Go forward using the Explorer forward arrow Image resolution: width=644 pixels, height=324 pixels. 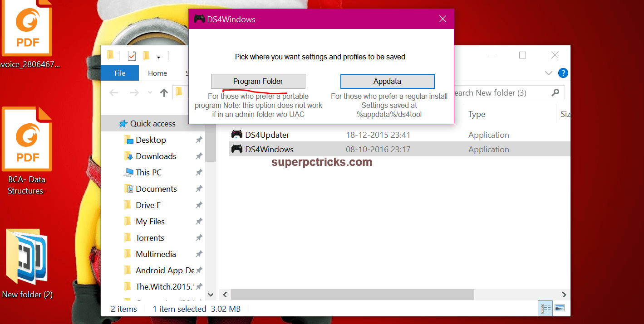(134, 93)
